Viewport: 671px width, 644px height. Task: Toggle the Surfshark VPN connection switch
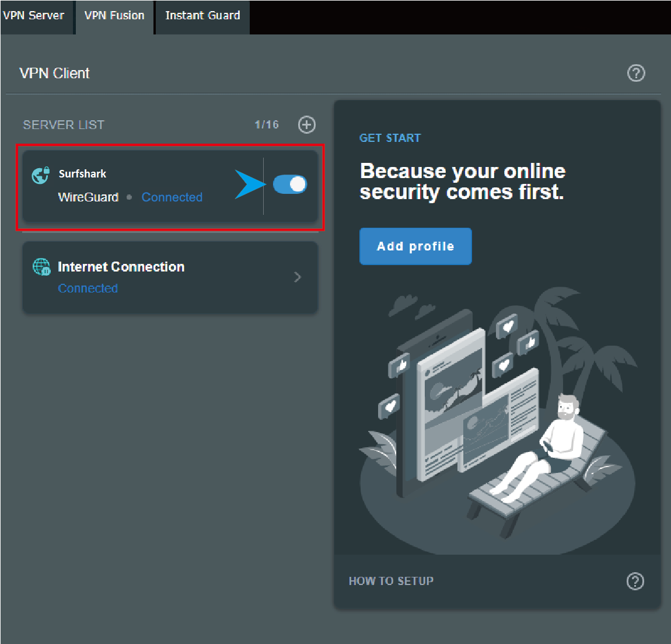pos(290,185)
